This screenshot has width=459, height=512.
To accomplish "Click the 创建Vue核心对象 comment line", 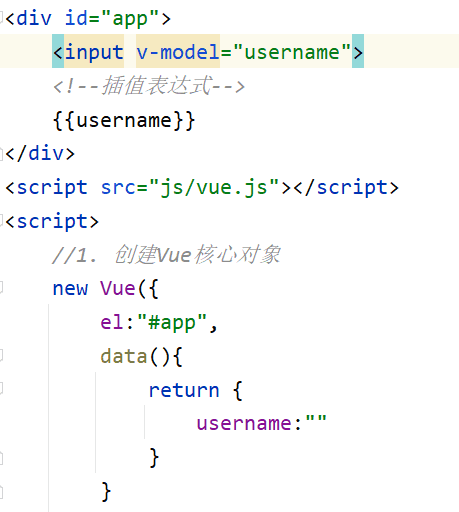I will (x=166, y=255).
